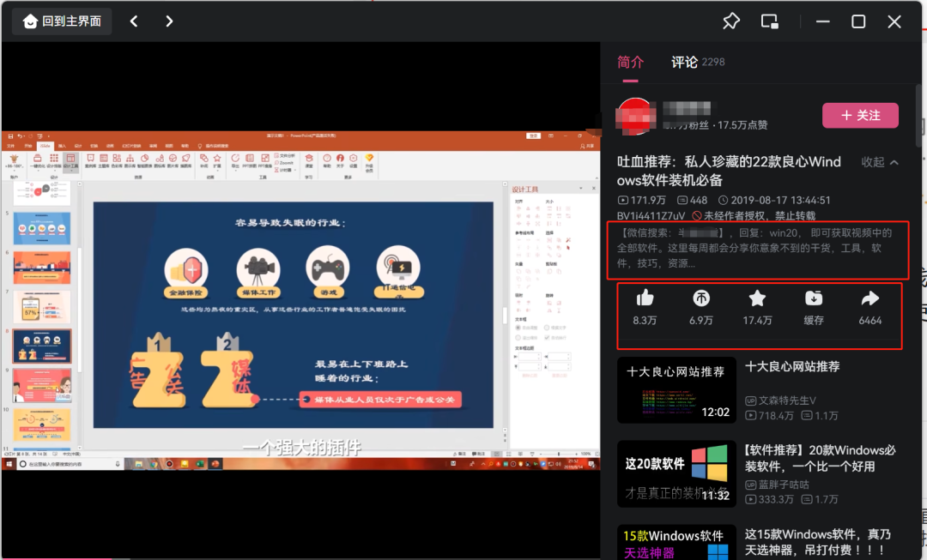Click the 17.5万点赞 stat
The width and height of the screenshot is (927, 560).
[x=742, y=125]
